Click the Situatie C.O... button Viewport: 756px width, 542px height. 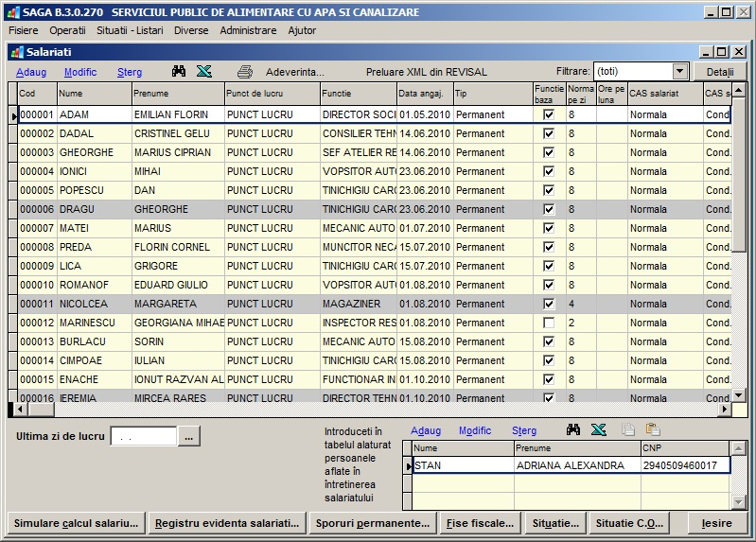629,523
